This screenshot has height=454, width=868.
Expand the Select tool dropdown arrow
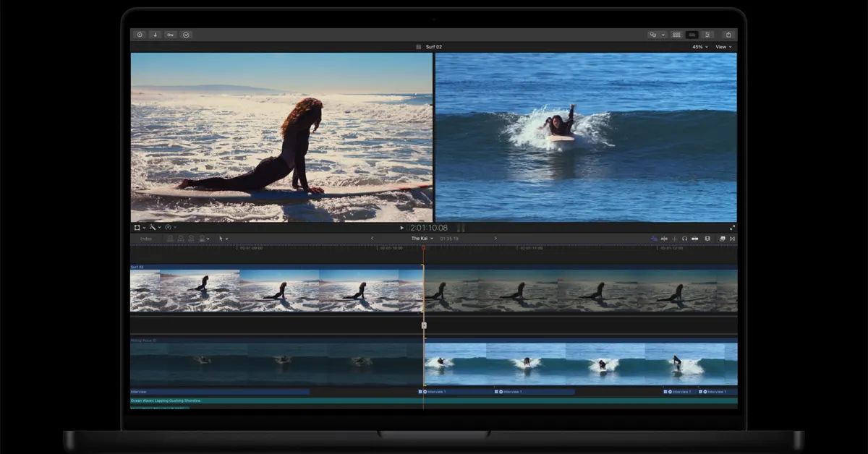[x=227, y=239]
